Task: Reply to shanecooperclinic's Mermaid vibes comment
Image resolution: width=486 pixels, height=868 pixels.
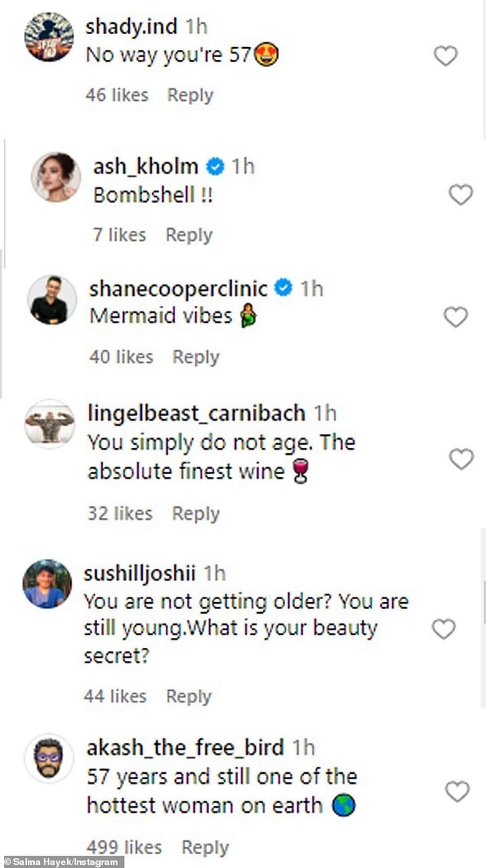Action: pyautogui.click(x=195, y=357)
